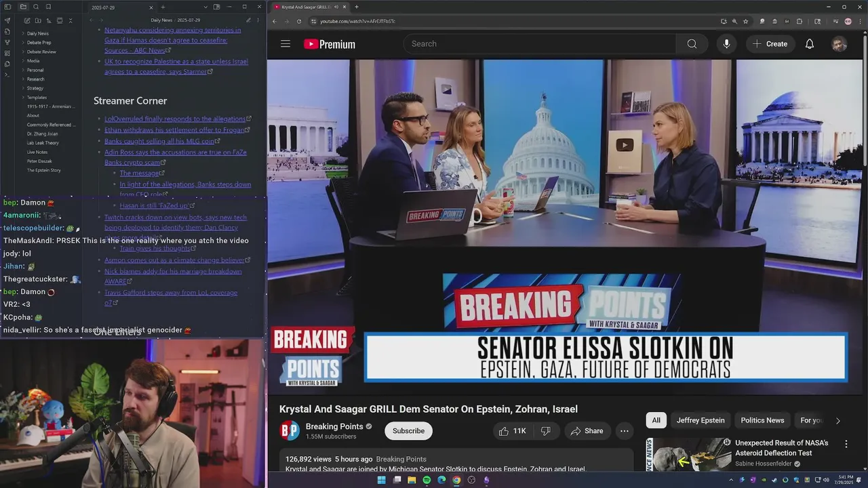Share the Breaking Points video
Image resolution: width=868 pixels, height=488 pixels.
tap(587, 431)
